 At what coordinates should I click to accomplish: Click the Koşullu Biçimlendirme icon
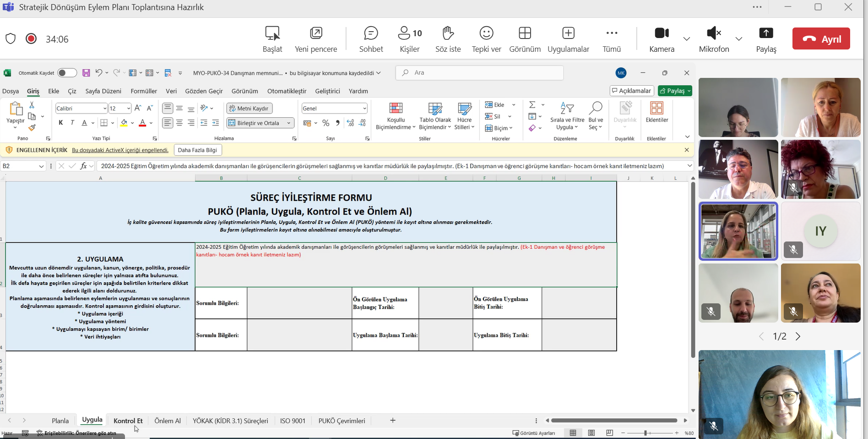coord(396,109)
